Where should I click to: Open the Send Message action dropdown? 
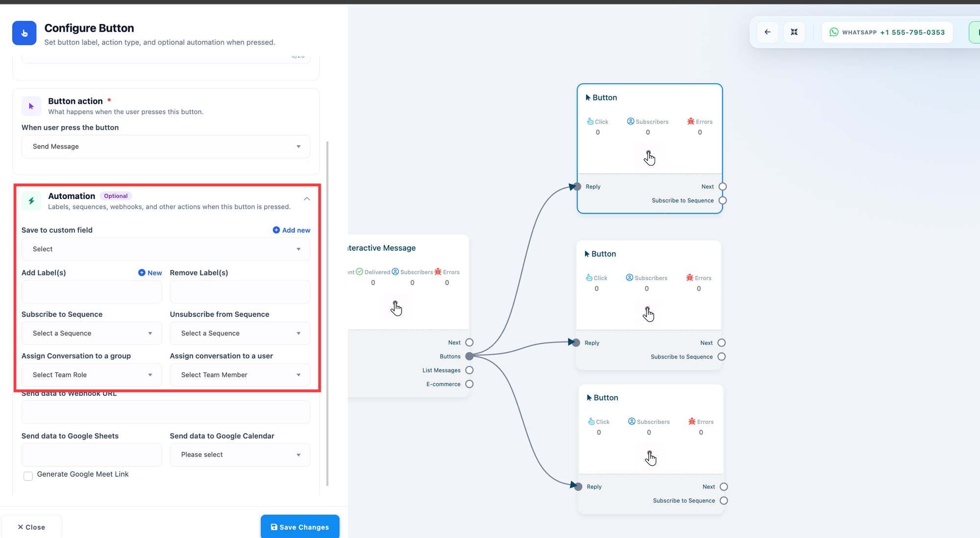(x=166, y=147)
